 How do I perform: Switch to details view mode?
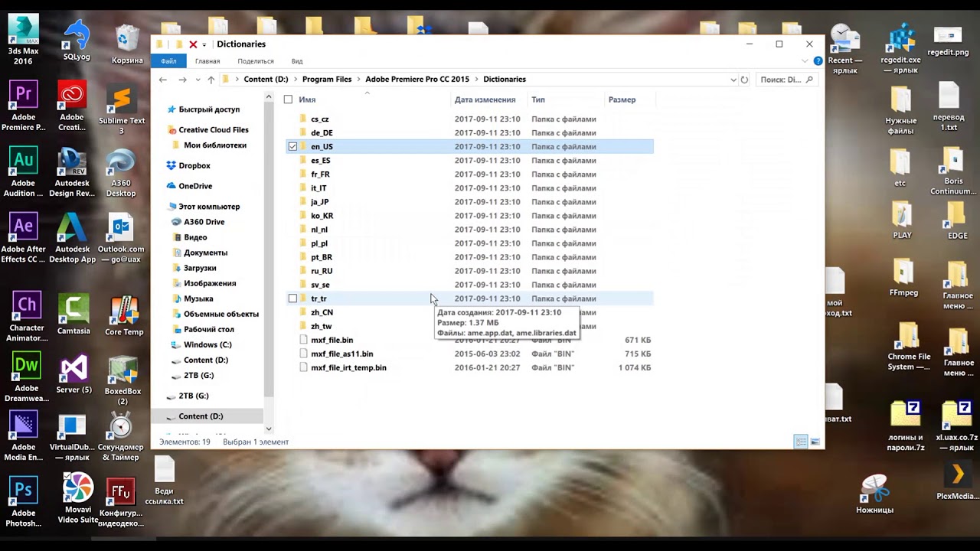coord(801,442)
